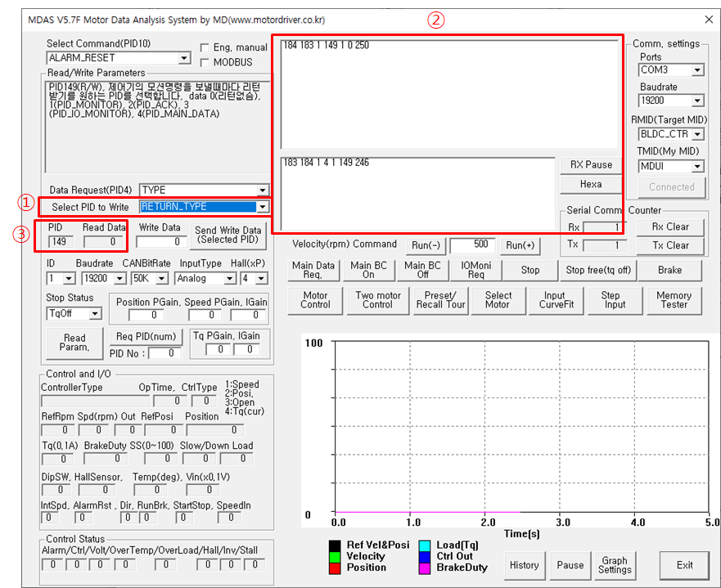
Task: Click the green Velocity legend swatch
Action: point(335,557)
